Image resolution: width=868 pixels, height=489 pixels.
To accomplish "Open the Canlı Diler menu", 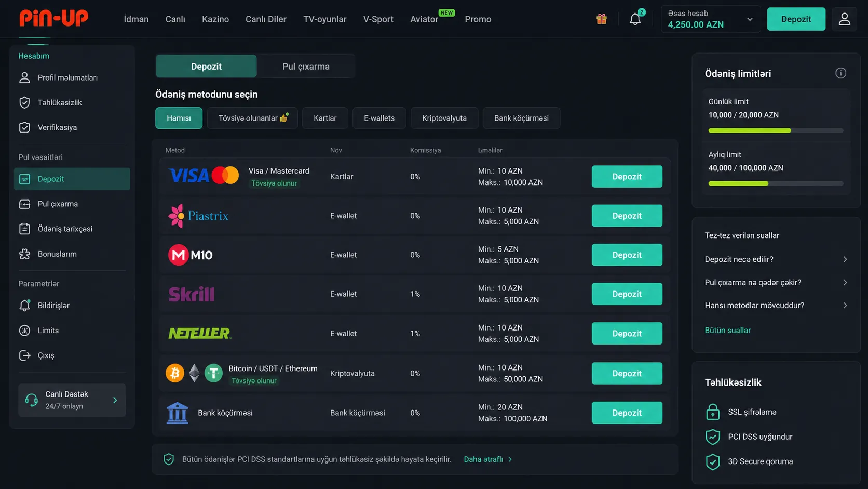I will [266, 19].
